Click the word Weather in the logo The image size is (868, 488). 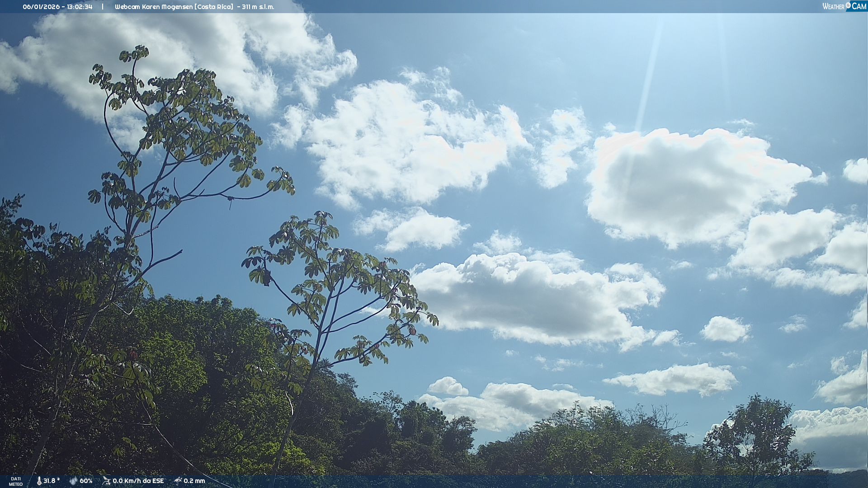[x=833, y=6]
